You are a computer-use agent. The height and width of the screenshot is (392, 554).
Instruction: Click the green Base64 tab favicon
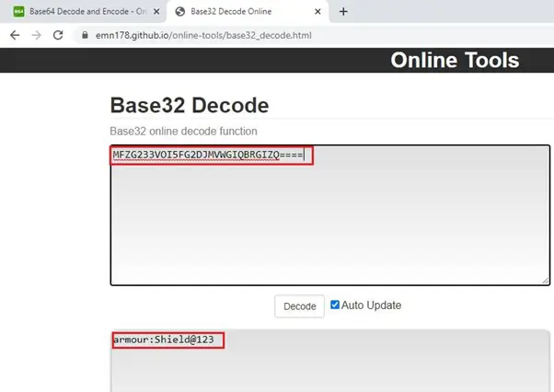point(17,12)
